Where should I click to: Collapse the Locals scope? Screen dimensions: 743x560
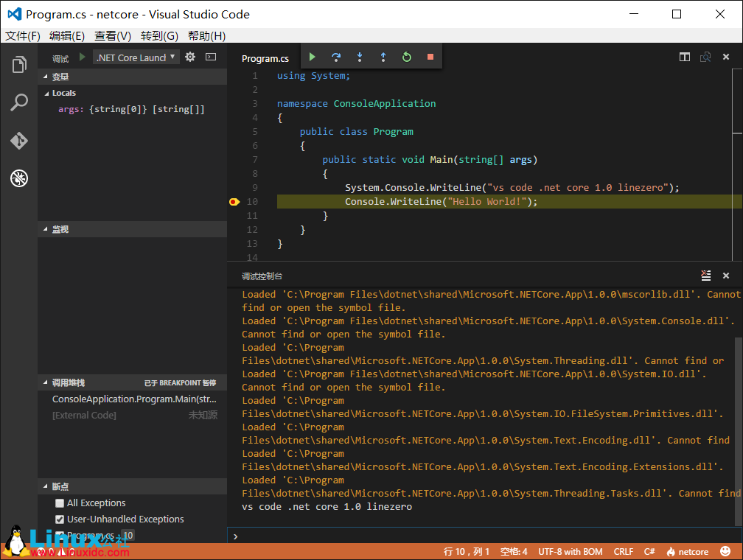click(132, 93)
